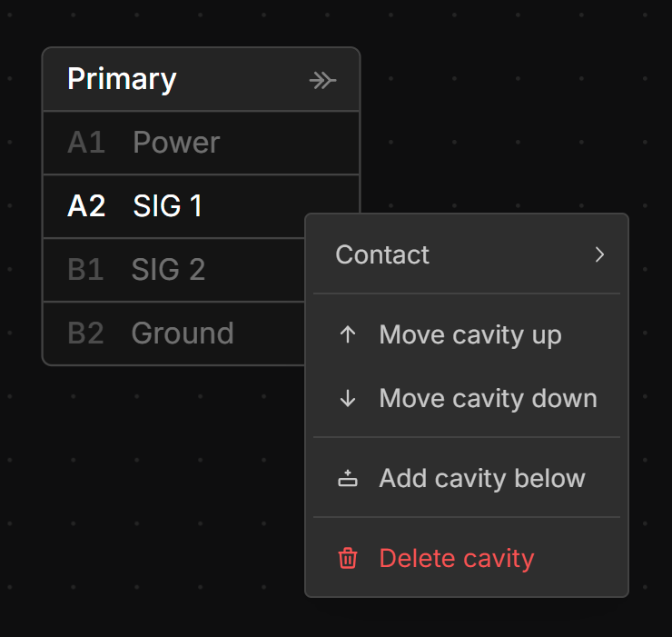Click the add-row icon beside Add cavity below
Screen dimensions: 672x637
click(347, 479)
